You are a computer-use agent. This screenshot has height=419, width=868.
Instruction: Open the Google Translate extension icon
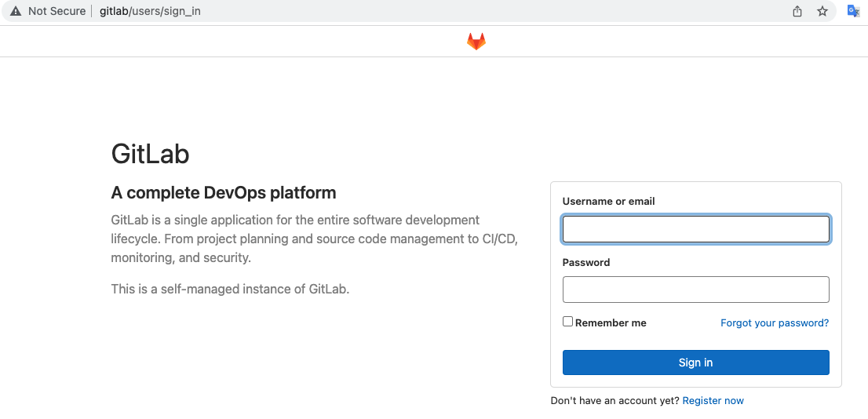click(853, 11)
